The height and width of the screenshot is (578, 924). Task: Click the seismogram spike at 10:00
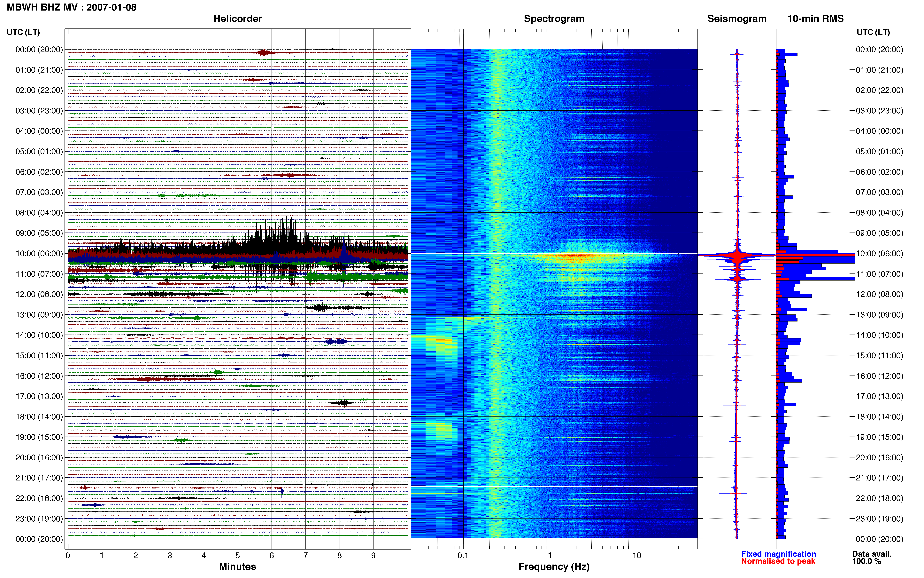[x=737, y=255]
